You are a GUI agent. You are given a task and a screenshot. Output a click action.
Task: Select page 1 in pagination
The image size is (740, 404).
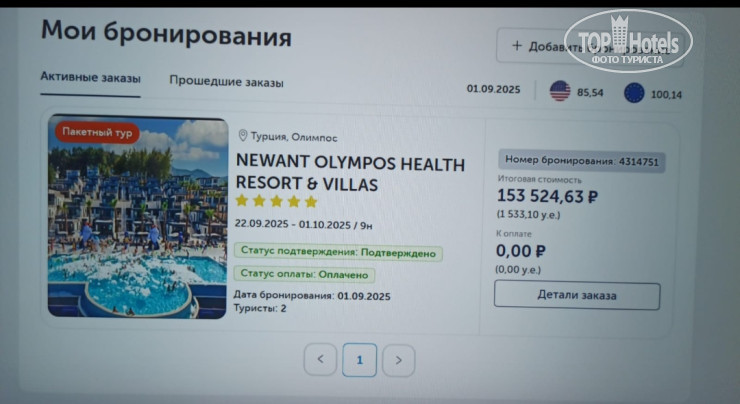pos(360,360)
